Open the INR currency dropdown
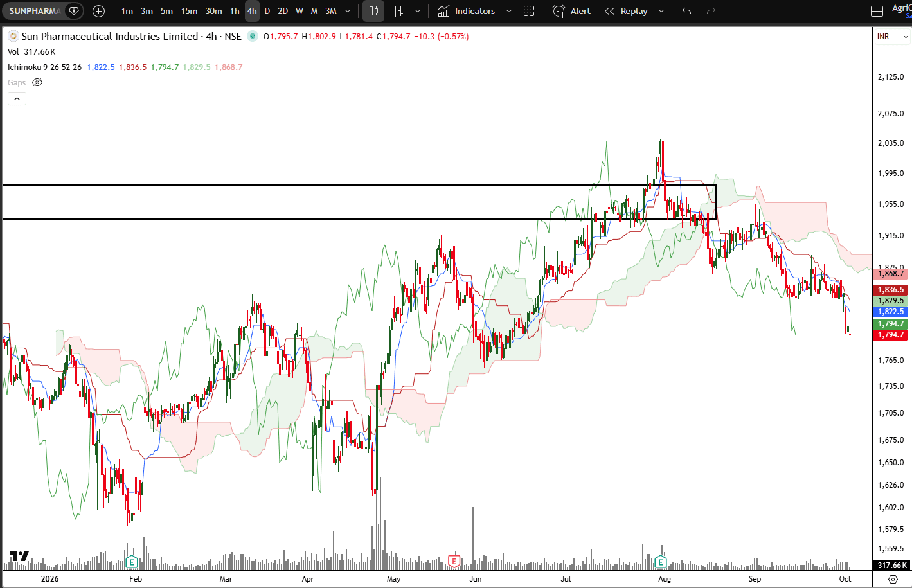 coord(893,37)
